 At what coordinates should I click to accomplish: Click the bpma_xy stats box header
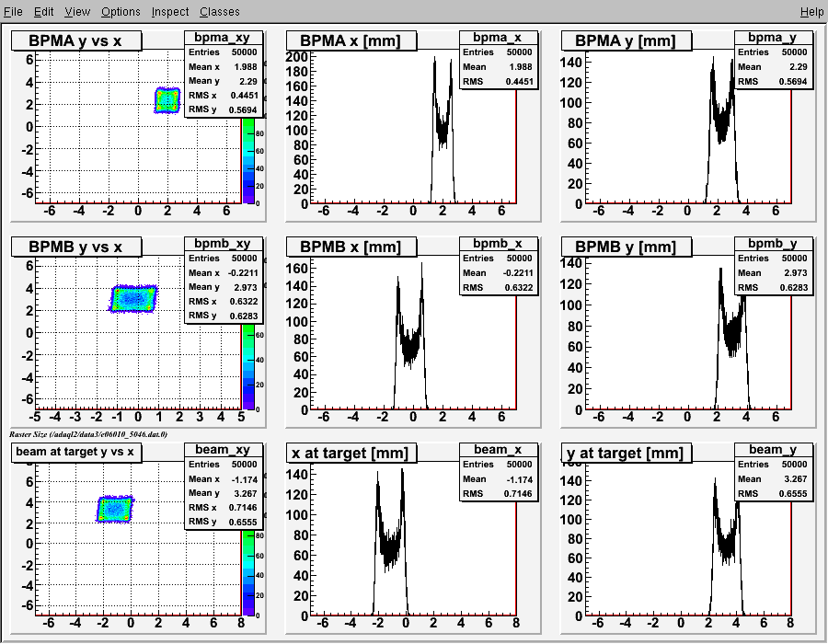click(x=224, y=38)
